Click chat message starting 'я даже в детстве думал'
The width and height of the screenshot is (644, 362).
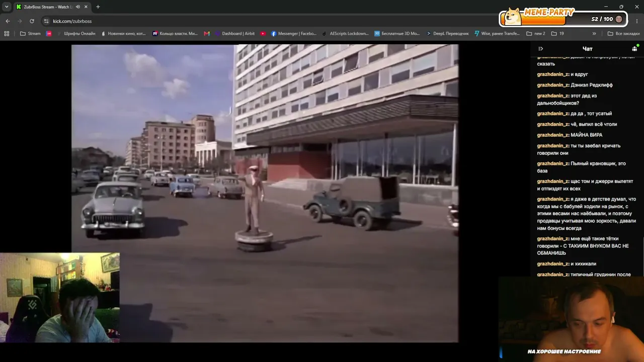coord(587,214)
